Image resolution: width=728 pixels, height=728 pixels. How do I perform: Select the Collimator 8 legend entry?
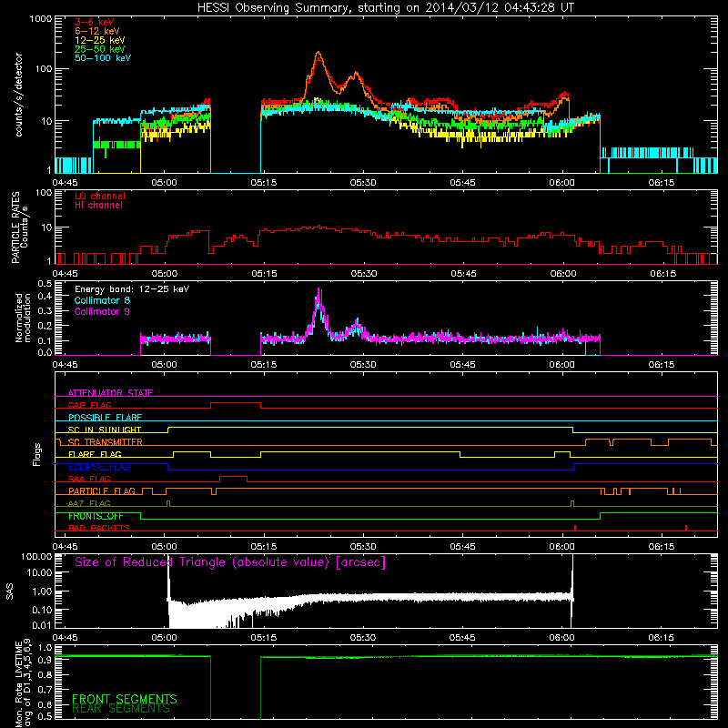point(102,300)
